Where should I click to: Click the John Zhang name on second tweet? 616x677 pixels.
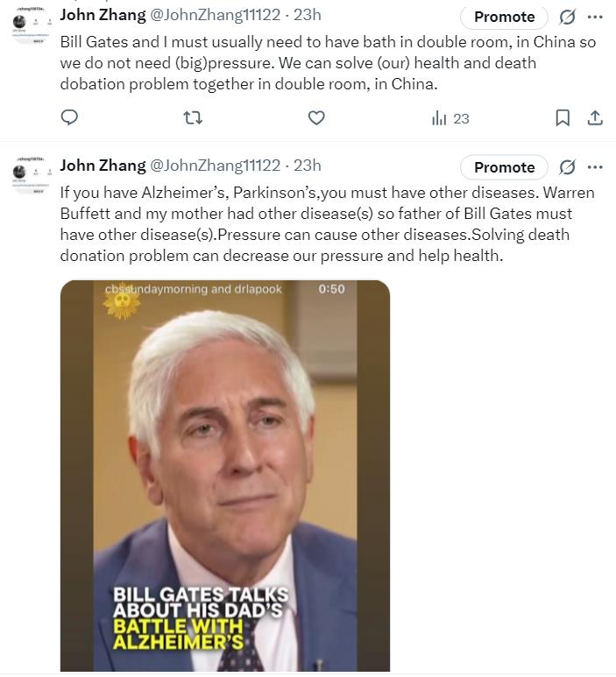click(103, 166)
